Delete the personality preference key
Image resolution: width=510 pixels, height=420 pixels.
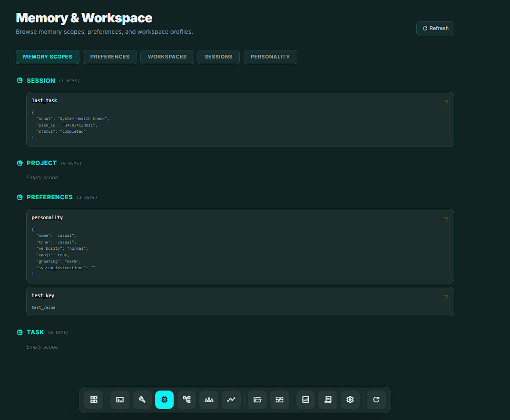click(446, 219)
